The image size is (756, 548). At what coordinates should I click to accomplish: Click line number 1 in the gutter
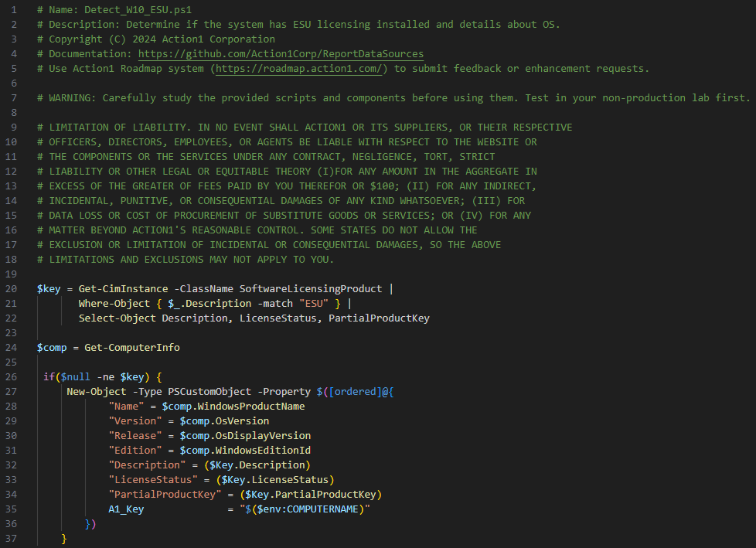coord(14,10)
